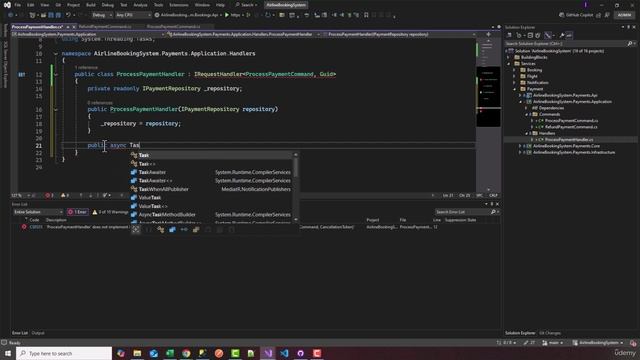Click the Undo icon in main toolbar

coord(68,15)
